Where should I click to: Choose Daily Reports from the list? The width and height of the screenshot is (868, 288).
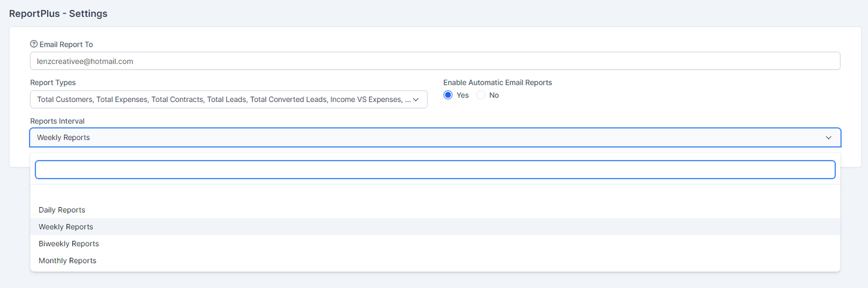pyautogui.click(x=62, y=210)
